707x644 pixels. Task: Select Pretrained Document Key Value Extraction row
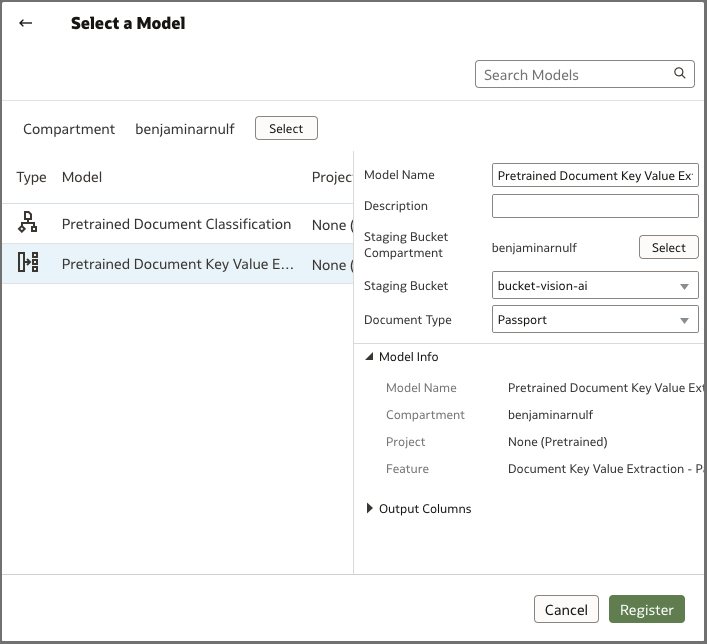click(176, 264)
